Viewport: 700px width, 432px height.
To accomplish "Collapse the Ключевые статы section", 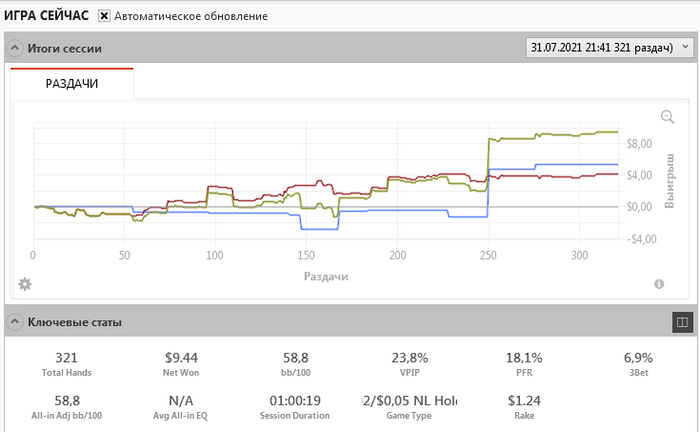I will pyautogui.click(x=15, y=322).
